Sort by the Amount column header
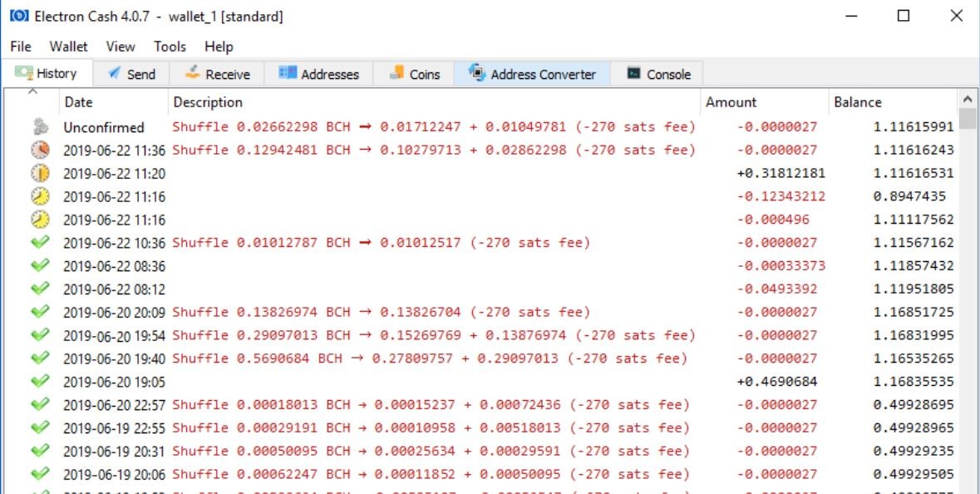This screenshot has width=980, height=494. point(765,102)
